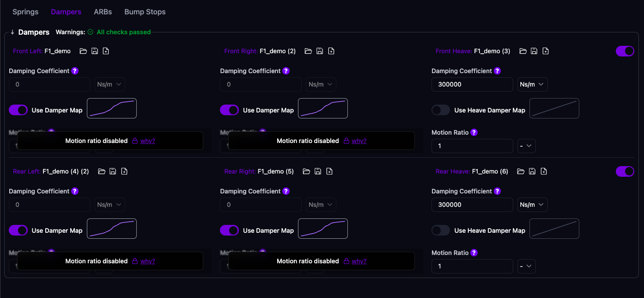The width and height of the screenshot is (644, 298).
Task: Turn off the Rear Heave damper enable switch
Action: tap(625, 172)
